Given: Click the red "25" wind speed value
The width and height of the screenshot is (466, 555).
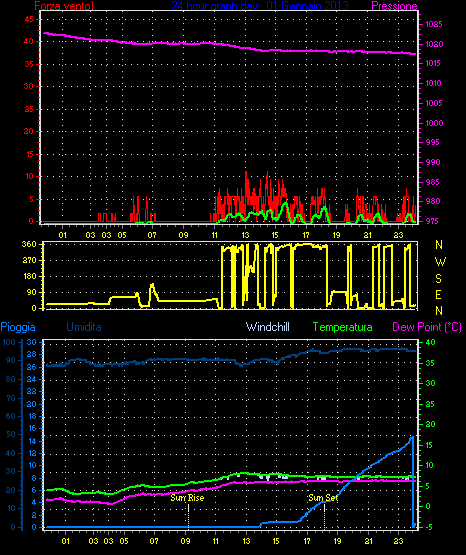Looking at the screenshot, I should point(29,109).
